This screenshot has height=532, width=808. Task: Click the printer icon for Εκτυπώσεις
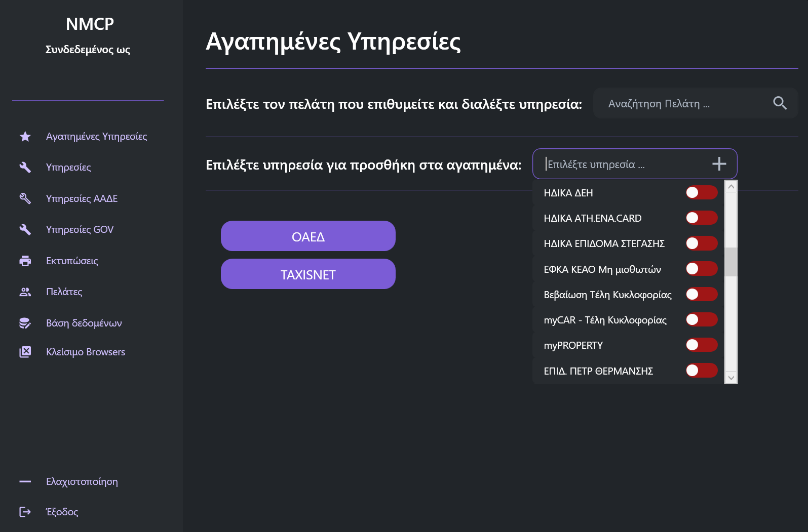tap(25, 261)
